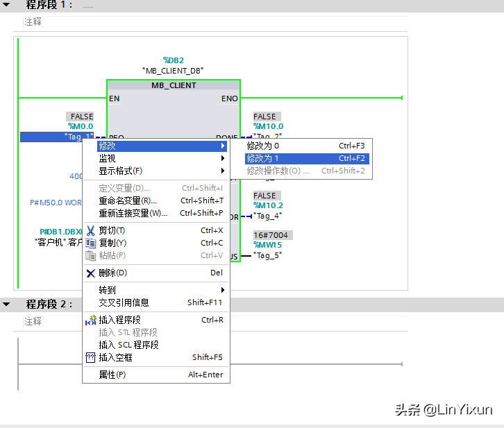Select 重新连接变量(W) menu entry

click(x=162, y=213)
